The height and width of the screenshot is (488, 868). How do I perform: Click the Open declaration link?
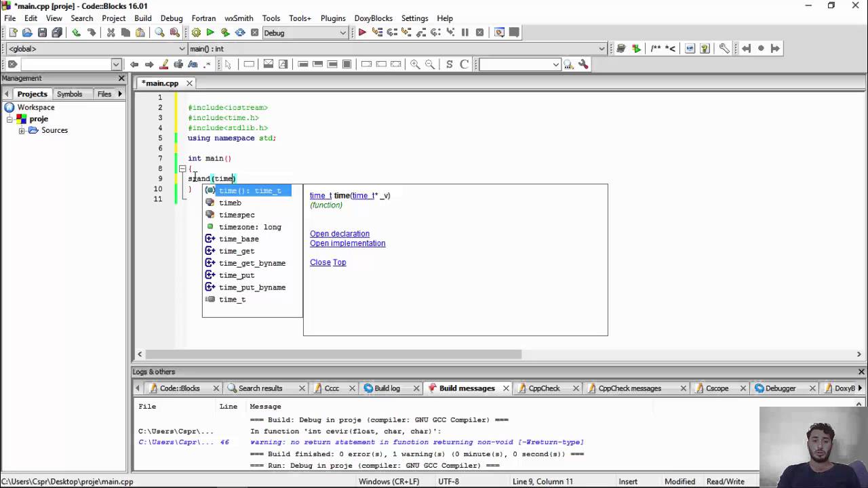click(x=340, y=234)
